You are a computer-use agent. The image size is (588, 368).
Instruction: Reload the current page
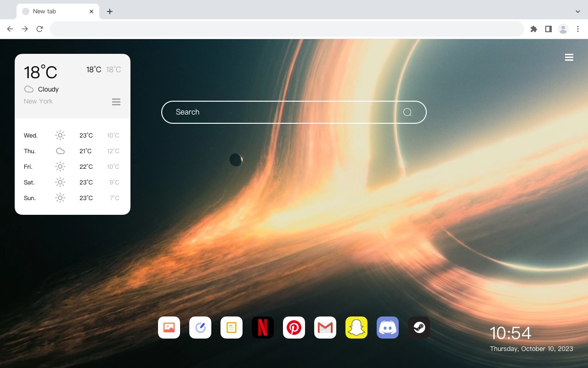coord(40,29)
